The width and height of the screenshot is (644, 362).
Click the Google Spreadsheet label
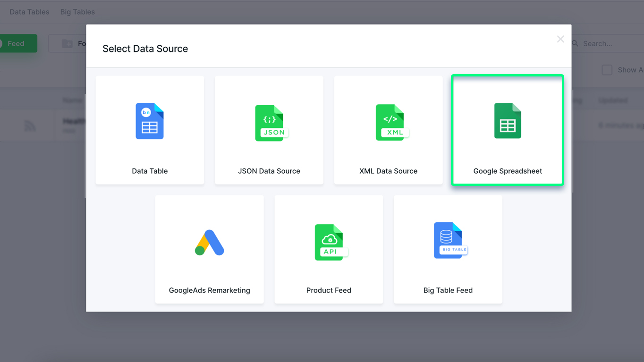[508, 171]
